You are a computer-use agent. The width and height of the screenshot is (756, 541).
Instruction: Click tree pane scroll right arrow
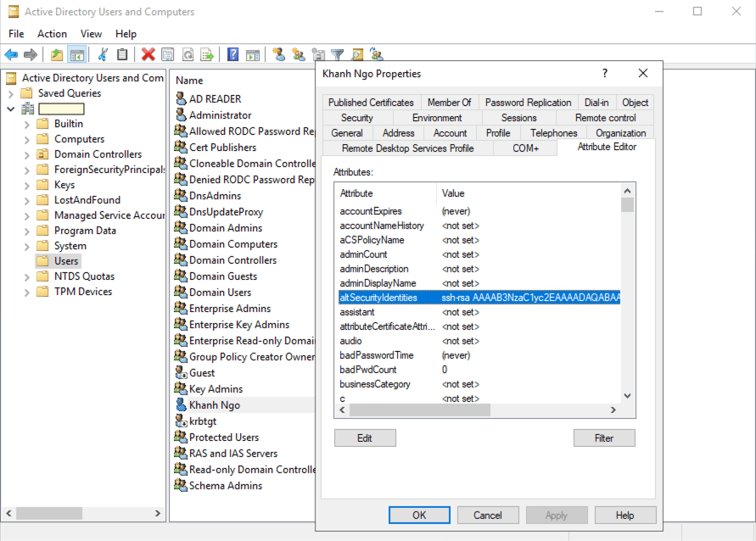point(158,514)
